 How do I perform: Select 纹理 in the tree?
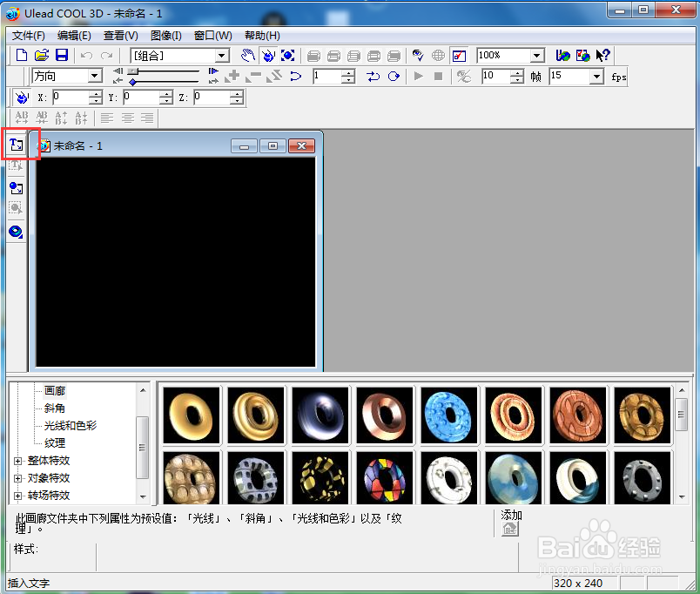click(55, 443)
